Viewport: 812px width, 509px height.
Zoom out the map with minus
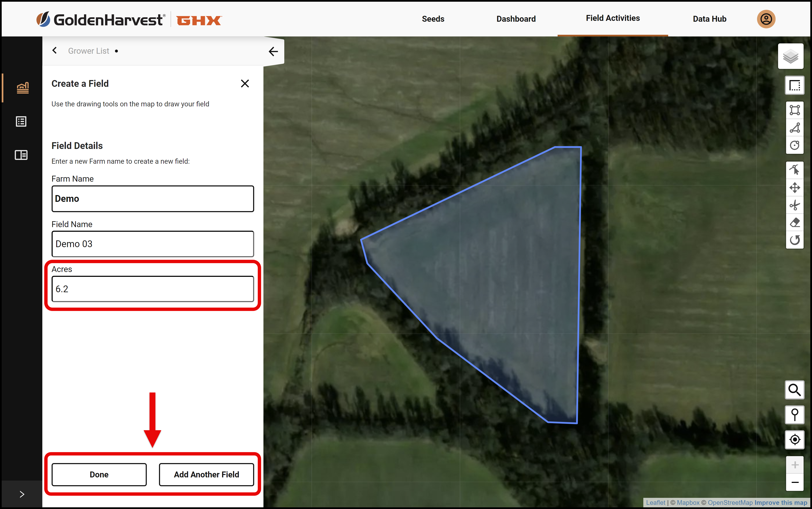pos(795,482)
